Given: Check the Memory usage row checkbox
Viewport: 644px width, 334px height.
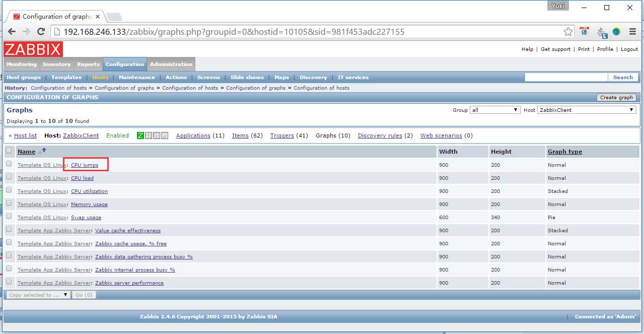Looking at the screenshot, I should [x=9, y=203].
